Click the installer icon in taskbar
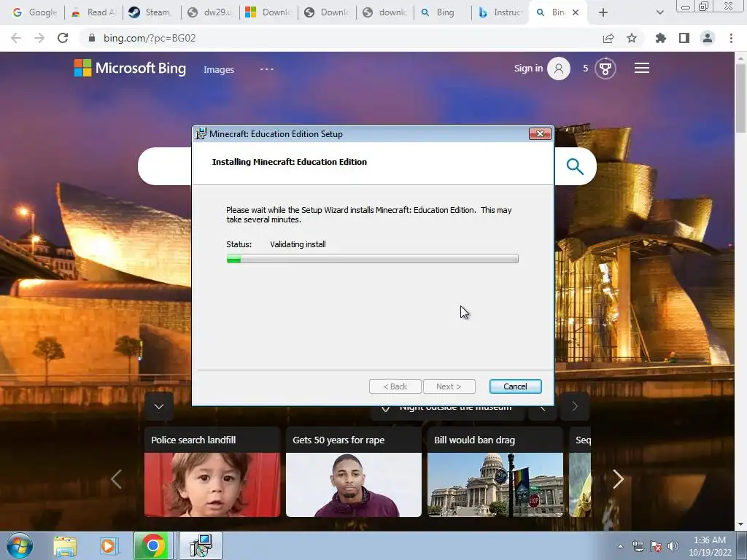Viewport: 747px width, 560px height. (200, 545)
